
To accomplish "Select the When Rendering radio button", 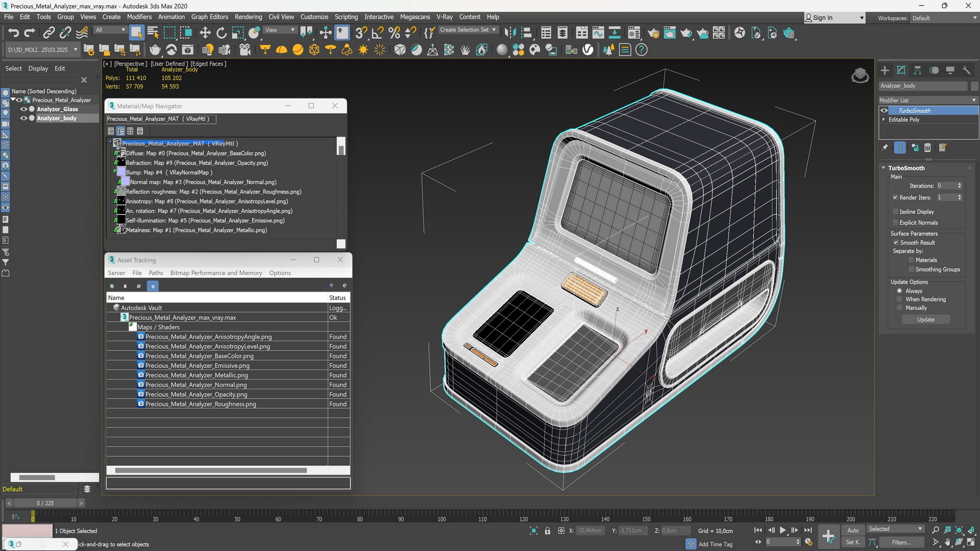I will 900,299.
